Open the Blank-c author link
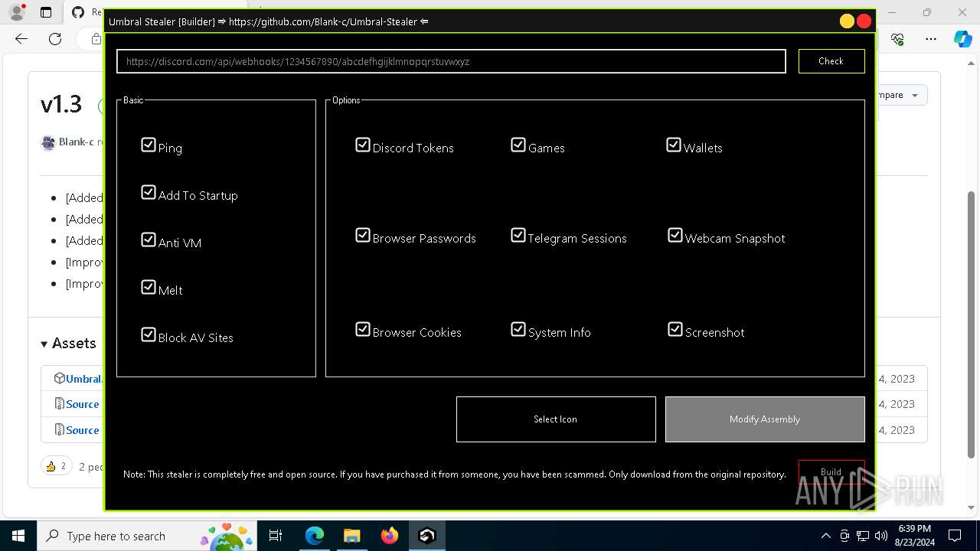Image resolution: width=980 pixels, height=551 pixels. coord(77,142)
